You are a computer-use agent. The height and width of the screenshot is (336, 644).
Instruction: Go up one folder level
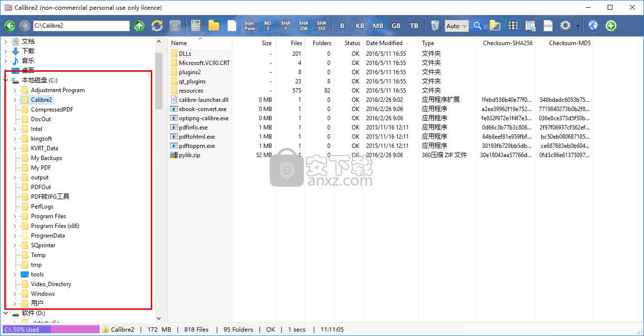coord(139,26)
